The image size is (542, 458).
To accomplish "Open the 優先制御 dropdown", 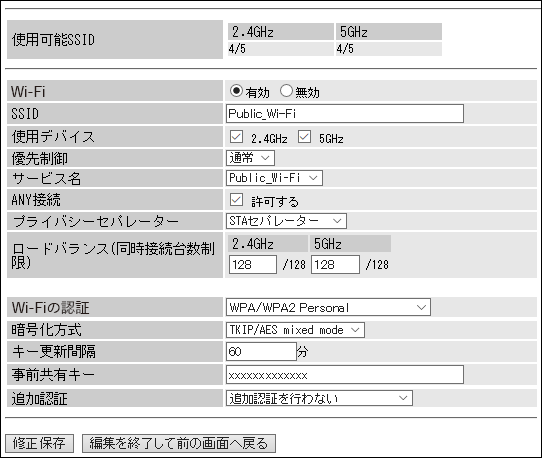I will [x=250, y=158].
